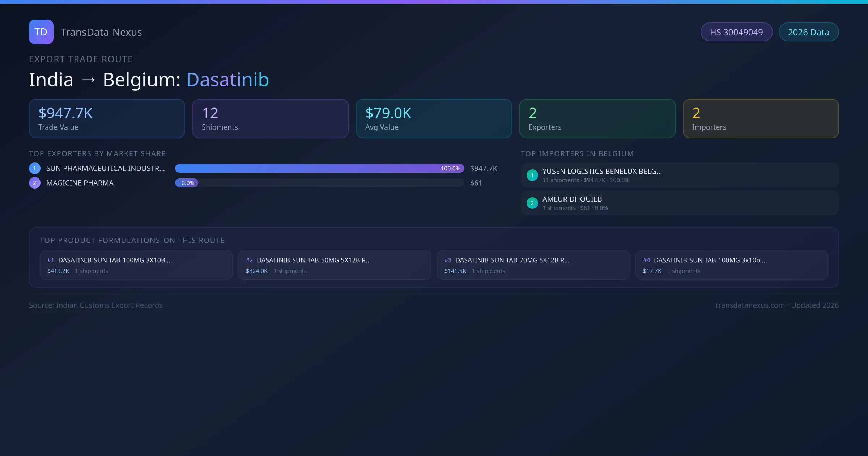The height and width of the screenshot is (456, 868).
Task: Click the Avg Value $79.0K card
Action: (x=434, y=118)
